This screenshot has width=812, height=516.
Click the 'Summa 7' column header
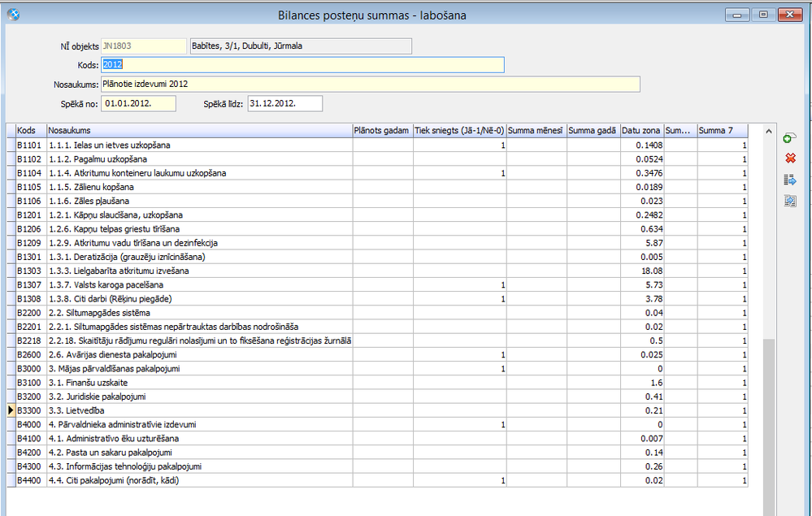(x=723, y=131)
